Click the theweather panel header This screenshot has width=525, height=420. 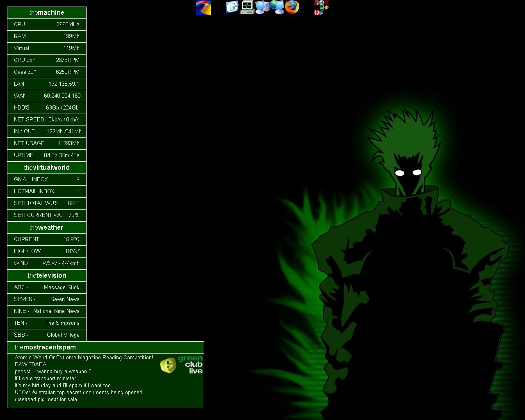pyautogui.click(x=47, y=228)
